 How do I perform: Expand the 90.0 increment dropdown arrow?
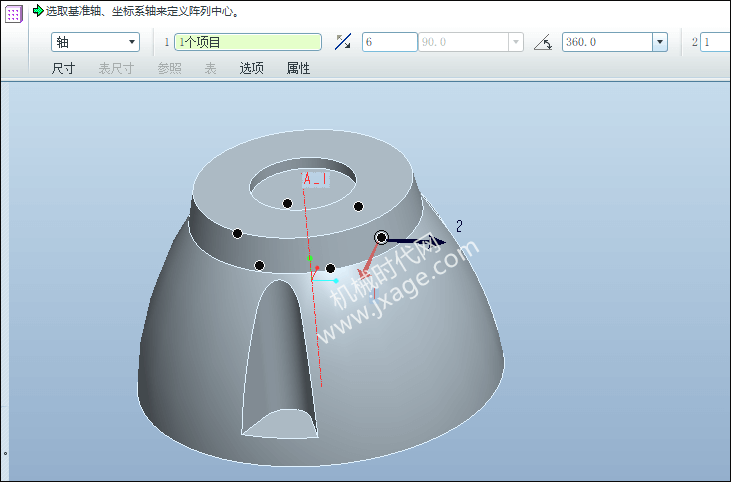[516, 42]
